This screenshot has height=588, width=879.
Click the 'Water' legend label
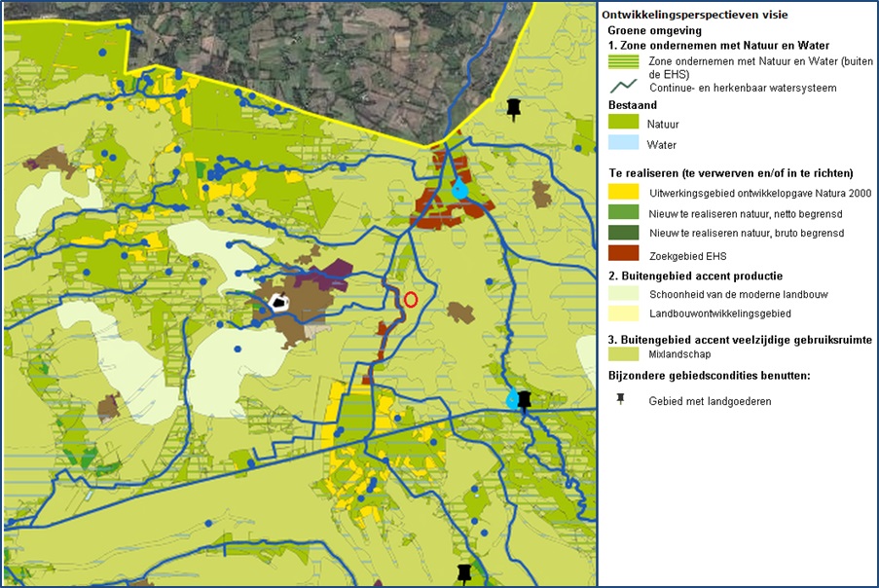[x=662, y=145]
